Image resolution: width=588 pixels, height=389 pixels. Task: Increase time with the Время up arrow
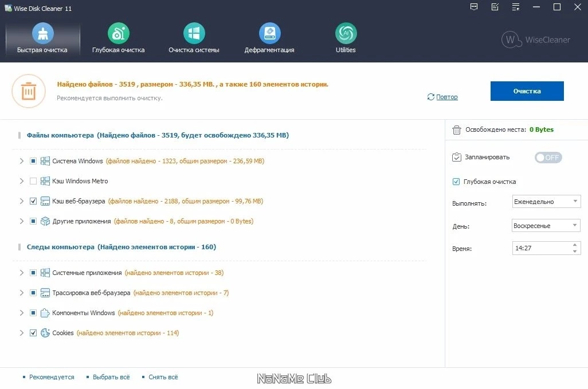(x=575, y=245)
